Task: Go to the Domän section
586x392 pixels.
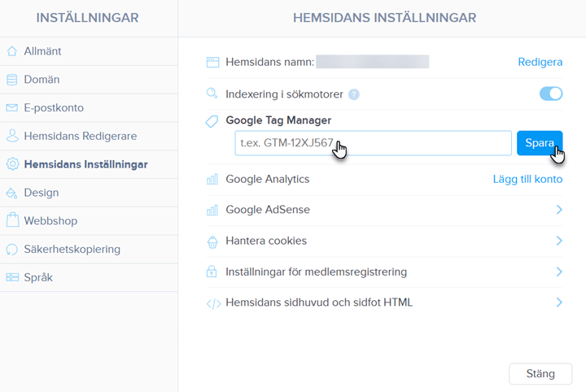Action: [x=89, y=80]
